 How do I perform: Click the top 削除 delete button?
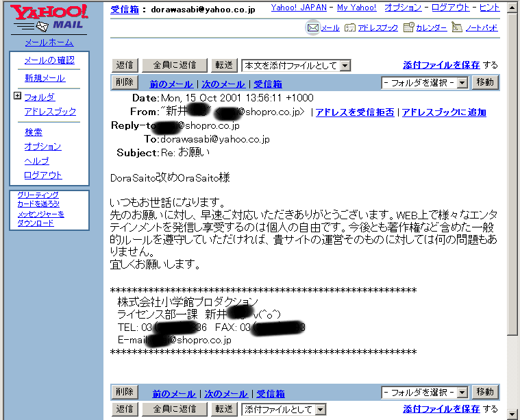(x=125, y=82)
